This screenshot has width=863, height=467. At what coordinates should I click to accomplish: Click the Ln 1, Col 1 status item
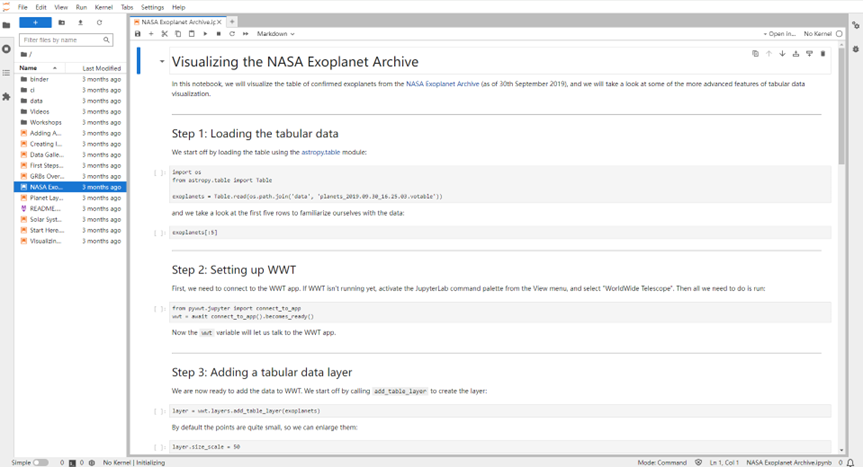(724, 463)
